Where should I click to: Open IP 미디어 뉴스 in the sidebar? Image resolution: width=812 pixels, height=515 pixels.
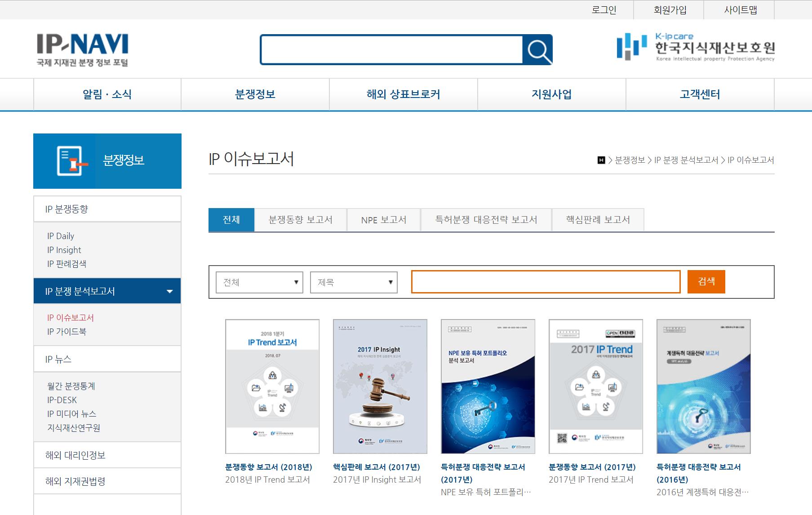click(72, 414)
